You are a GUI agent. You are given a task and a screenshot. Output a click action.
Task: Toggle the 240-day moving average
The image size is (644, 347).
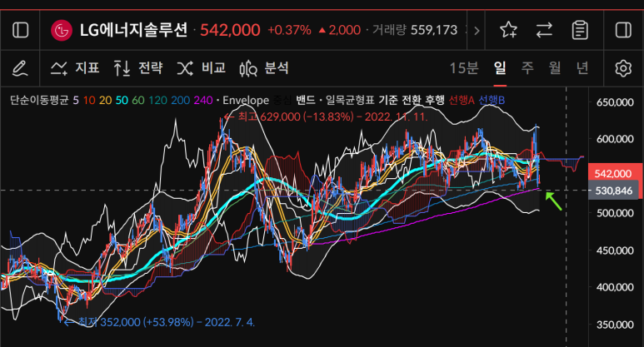[203, 100]
